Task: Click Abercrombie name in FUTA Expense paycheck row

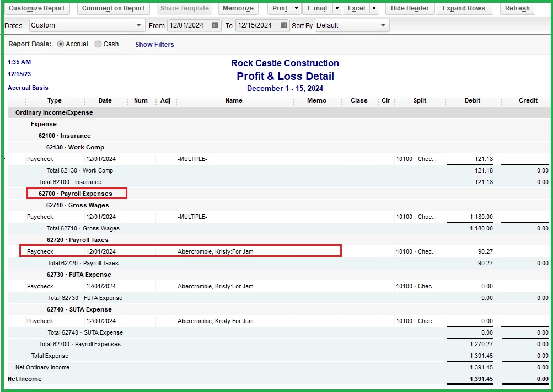Action: click(x=216, y=286)
